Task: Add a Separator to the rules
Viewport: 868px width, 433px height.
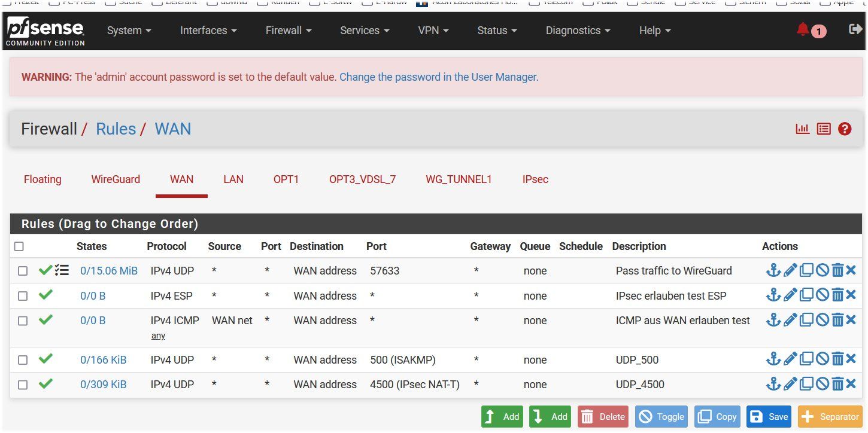Action: click(x=830, y=416)
